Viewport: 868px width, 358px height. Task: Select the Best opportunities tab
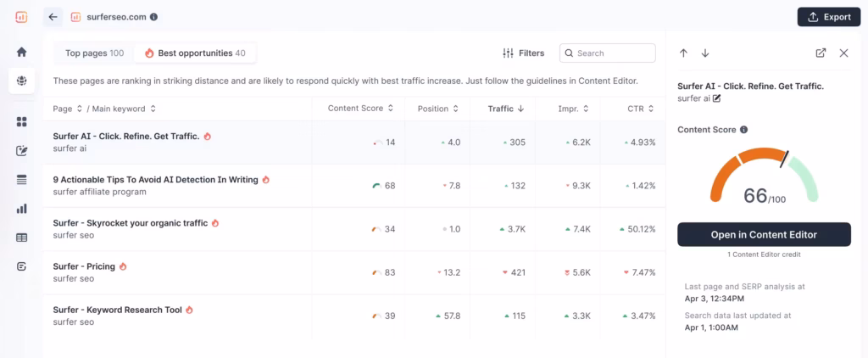pos(195,53)
